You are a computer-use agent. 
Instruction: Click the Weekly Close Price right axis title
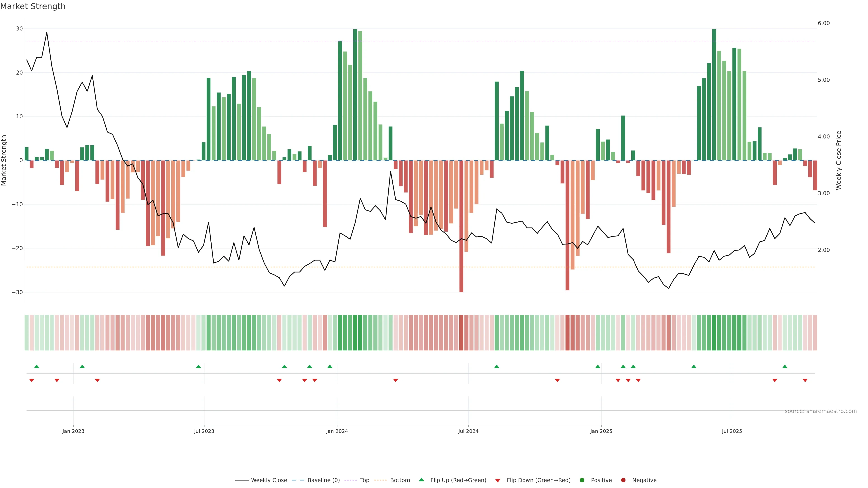[x=839, y=160]
